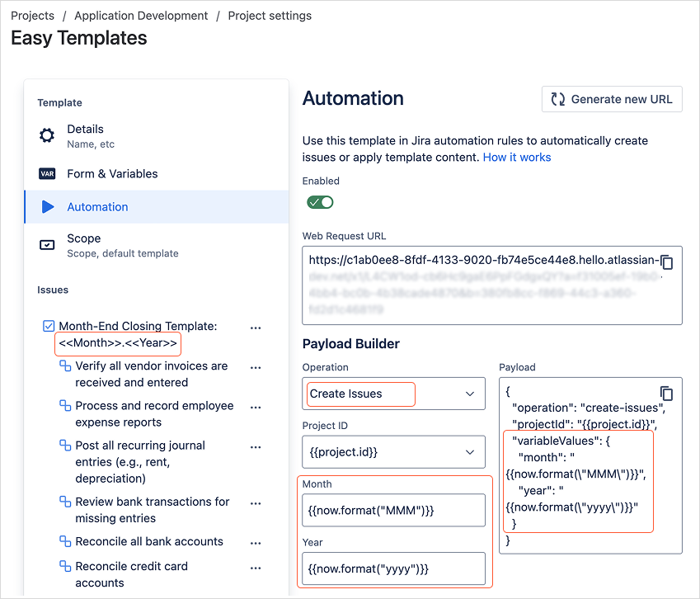
Task: Click the Generate new URL button
Action: (x=612, y=99)
